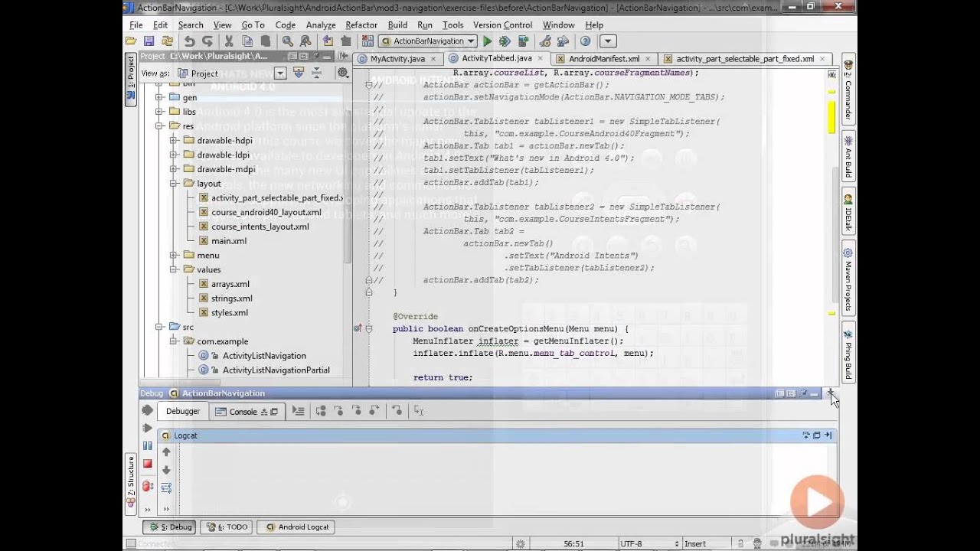Open the Help question mark icon
The image size is (980, 551).
pyautogui.click(x=585, y=41)
